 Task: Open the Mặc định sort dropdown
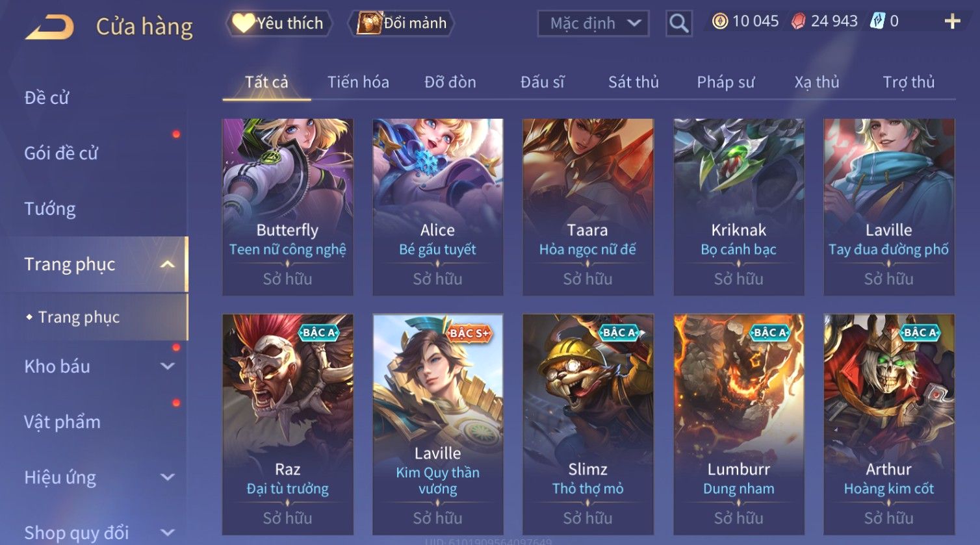pos(593,23)
